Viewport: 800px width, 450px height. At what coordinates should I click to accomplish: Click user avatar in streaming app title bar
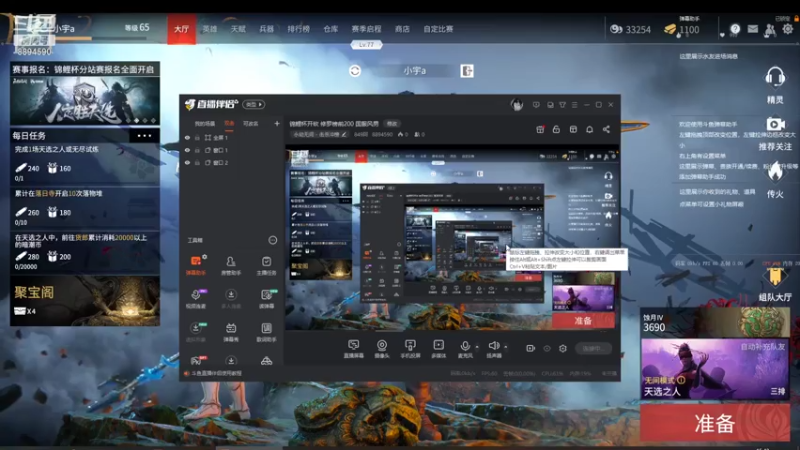tap(517, 105)
